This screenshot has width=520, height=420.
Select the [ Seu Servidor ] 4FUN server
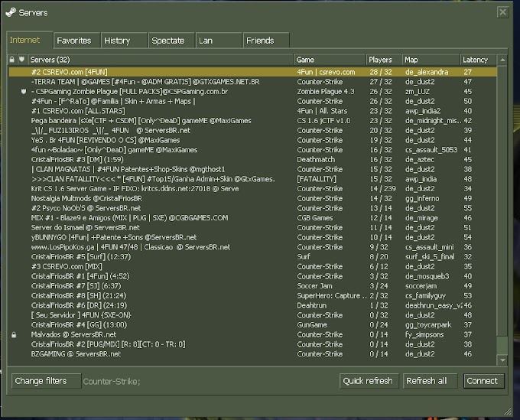(252, 315)
